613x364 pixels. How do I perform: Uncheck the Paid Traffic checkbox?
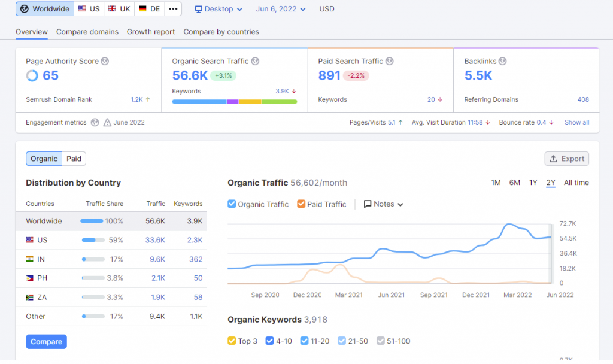coord(301,204)
